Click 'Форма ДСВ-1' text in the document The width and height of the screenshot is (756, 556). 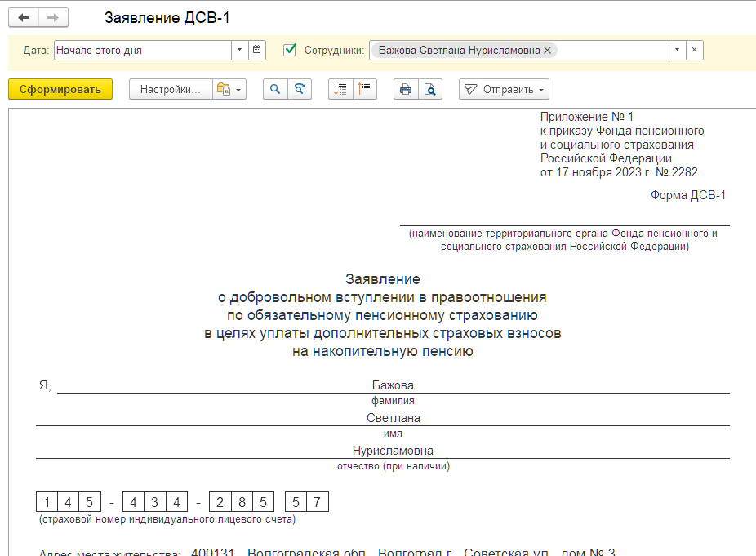click(688, 195)
